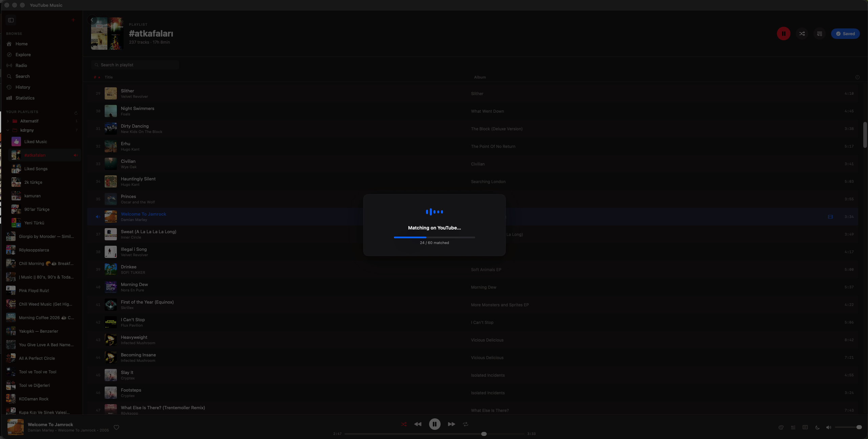
Task: Click the red plus to add playlist
Action: [73, 20]
